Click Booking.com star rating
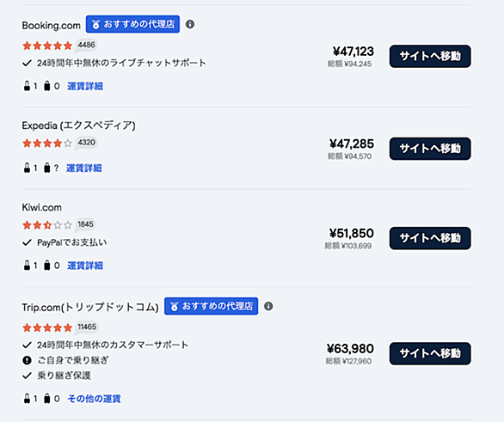 [47, 46]
